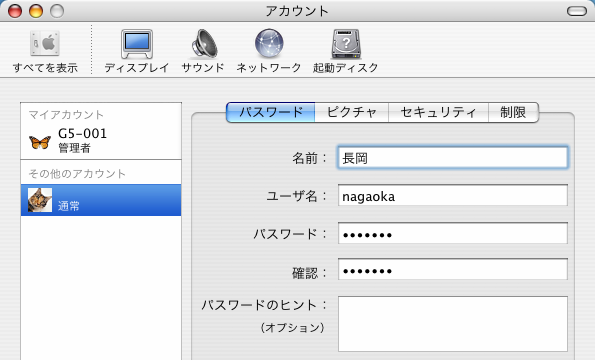This screenshot has width=595, height=360.
Task: Click the 名前 field containing 長岡
Action: click(453, 157)
